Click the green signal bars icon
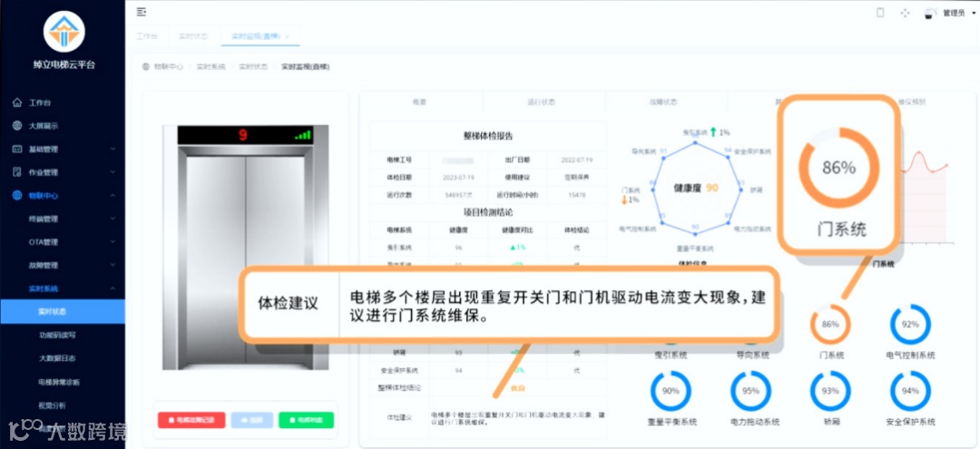 (302, 134)
